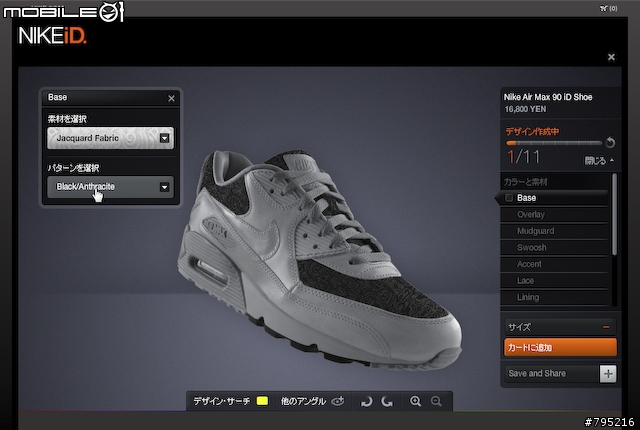The height and width of the screenshot is (430, 640).
Task: Click the orange add-to-cart button
Action: pyautogui.click(x=560, y=347)
